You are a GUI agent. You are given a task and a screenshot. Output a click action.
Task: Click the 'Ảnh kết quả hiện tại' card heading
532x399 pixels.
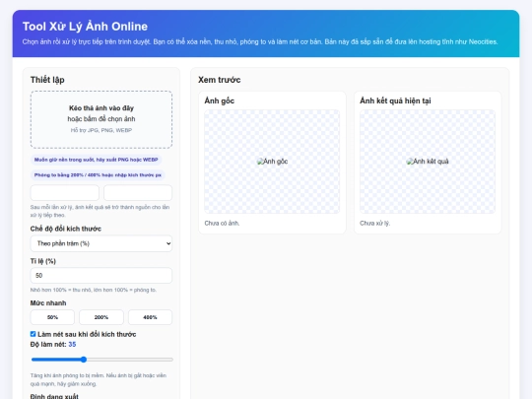click(x=395, y=100)
